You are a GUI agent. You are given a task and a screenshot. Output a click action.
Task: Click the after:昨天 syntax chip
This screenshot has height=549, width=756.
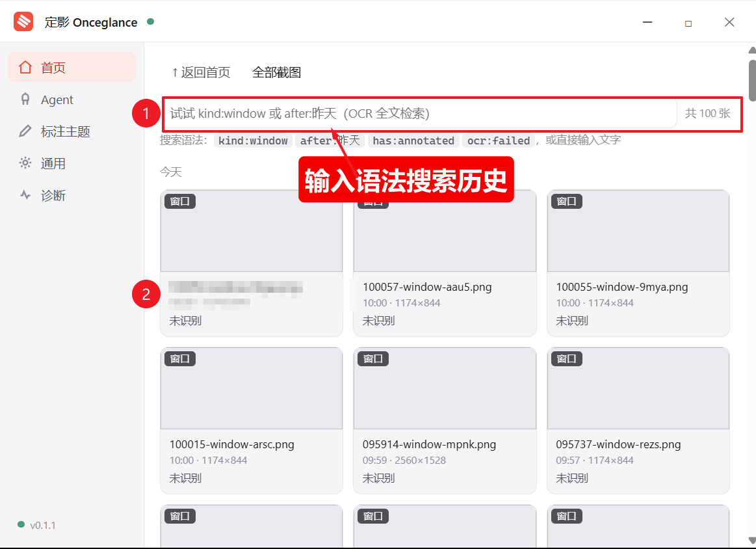pos(330,141)
